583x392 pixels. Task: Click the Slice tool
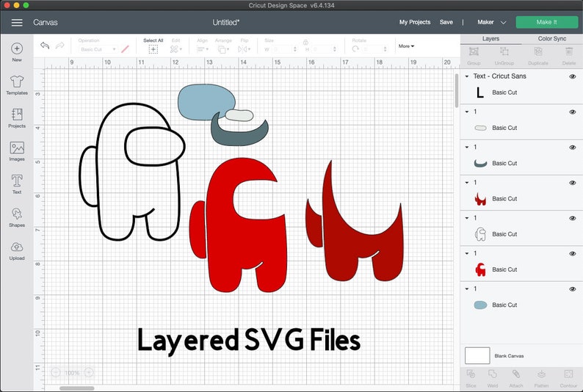pos(471,374)
